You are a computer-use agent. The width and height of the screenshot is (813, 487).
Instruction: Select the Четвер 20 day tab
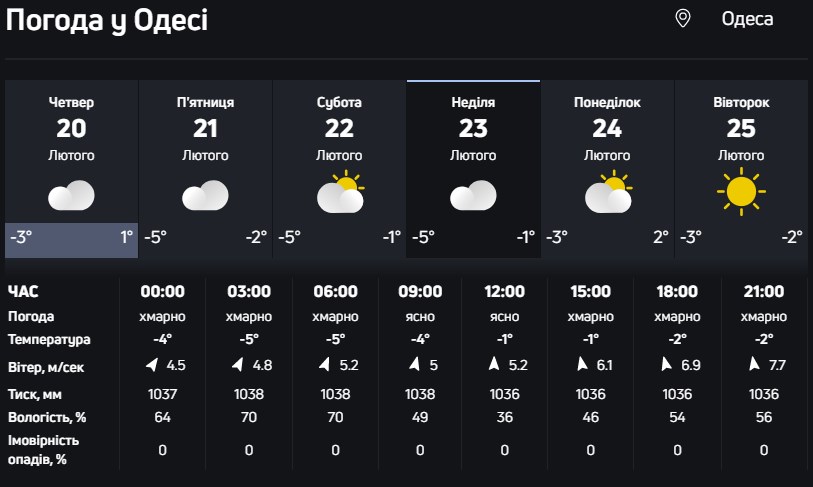point(71,128)
